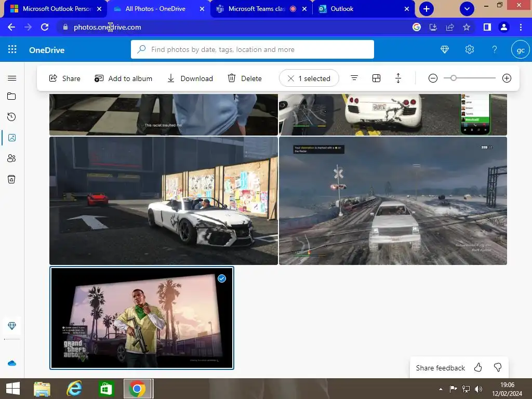Click the Google icon in address bar
The image size is (532, 399).
coord(417,27)
